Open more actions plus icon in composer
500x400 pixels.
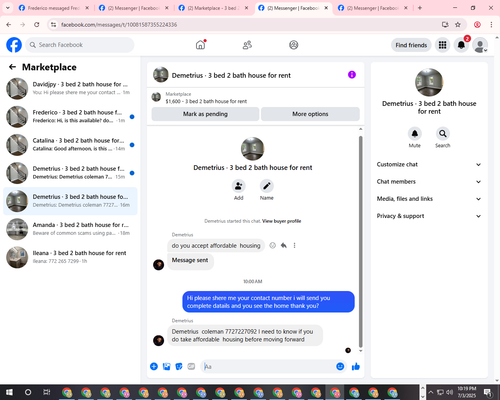click(x=154, y=367)
